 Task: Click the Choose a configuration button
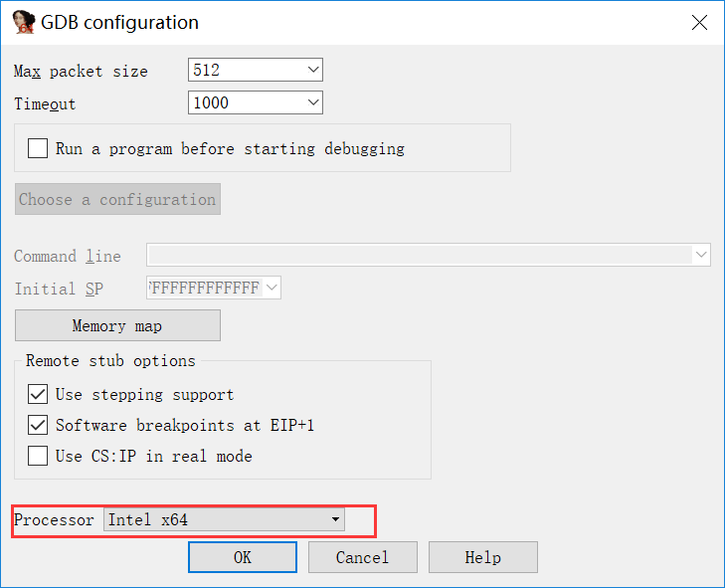tap(117, 199)
